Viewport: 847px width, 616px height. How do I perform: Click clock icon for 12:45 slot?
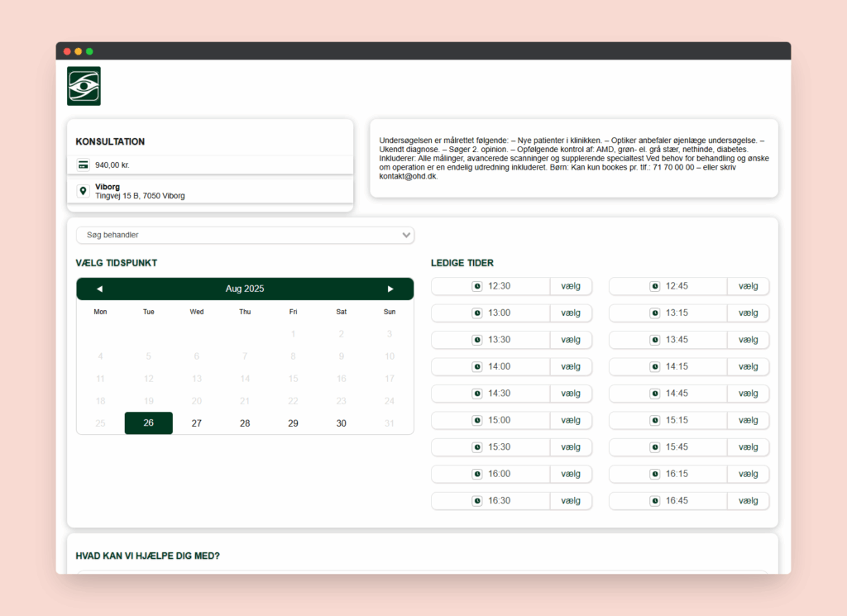click(x=655, y=286)
